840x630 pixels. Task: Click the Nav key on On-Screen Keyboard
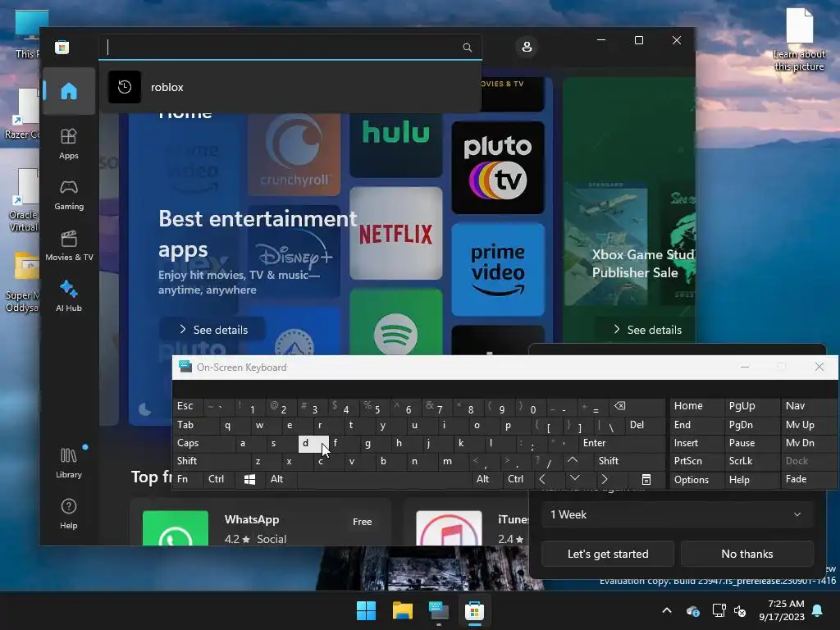808,407
